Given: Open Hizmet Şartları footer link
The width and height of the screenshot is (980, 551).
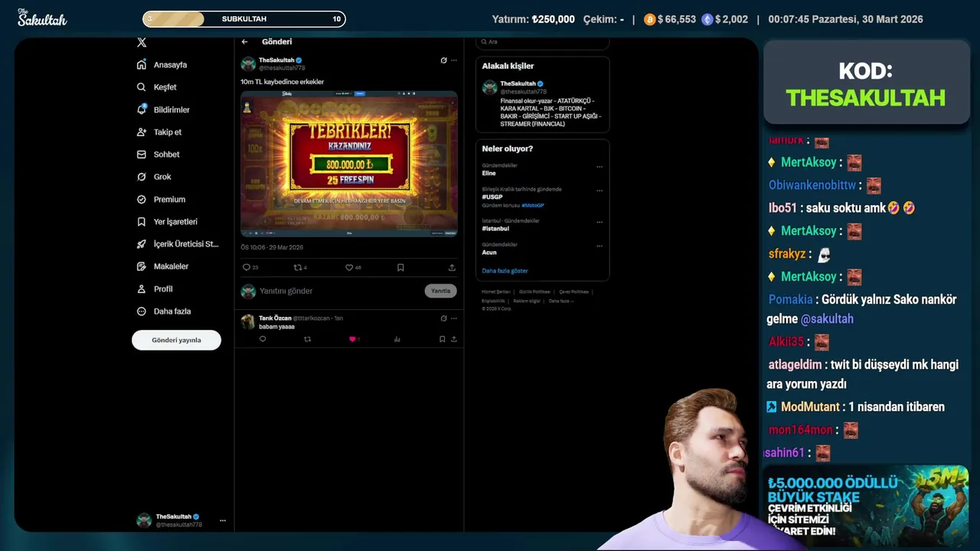Looking at the screenshot, I should (496, 292).
